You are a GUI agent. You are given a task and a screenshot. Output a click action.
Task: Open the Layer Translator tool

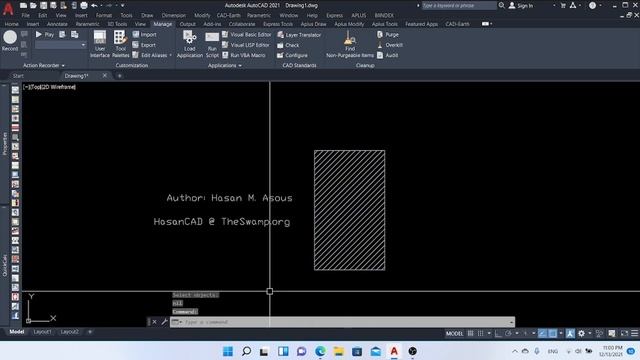[x=299, y=35]
